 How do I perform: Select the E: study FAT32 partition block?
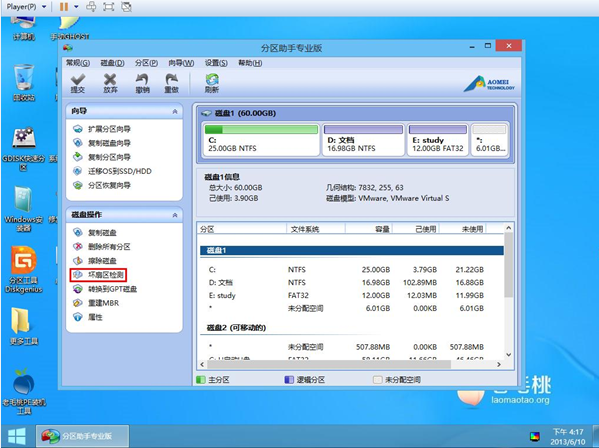pos(438,140)
